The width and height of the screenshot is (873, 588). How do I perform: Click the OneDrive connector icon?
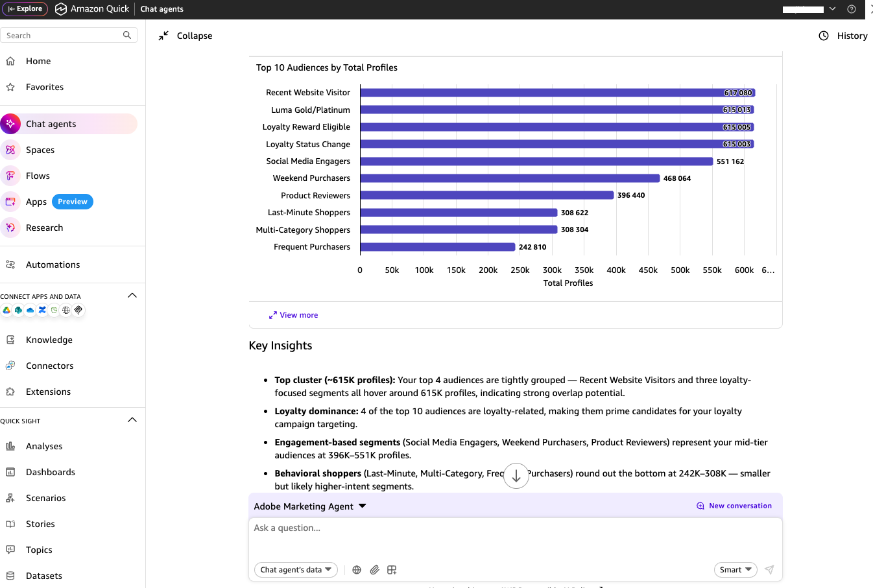point(30,310)
